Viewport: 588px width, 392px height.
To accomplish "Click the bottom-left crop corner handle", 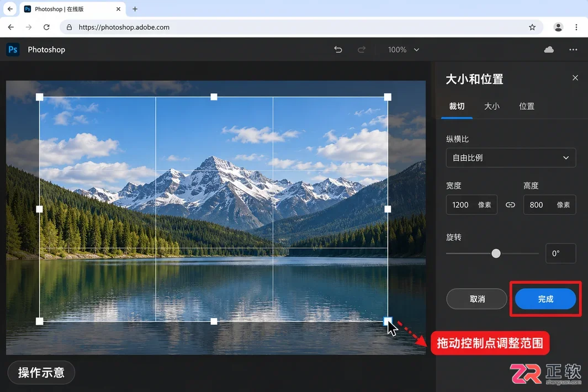I will click(x=39, y=321).
